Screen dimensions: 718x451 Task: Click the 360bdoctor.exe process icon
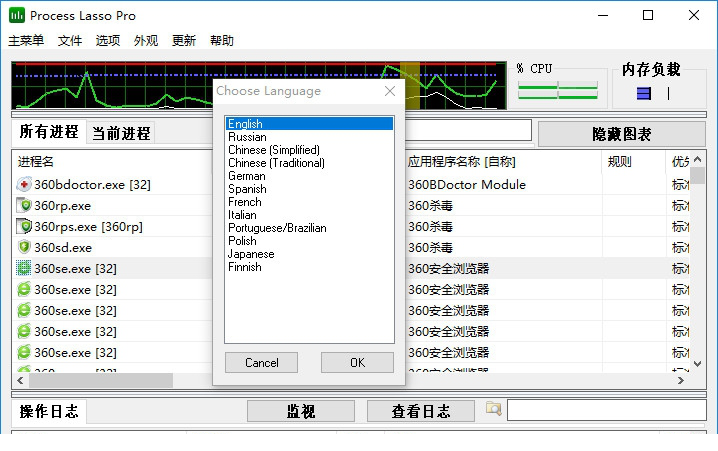tap(24, 185)
